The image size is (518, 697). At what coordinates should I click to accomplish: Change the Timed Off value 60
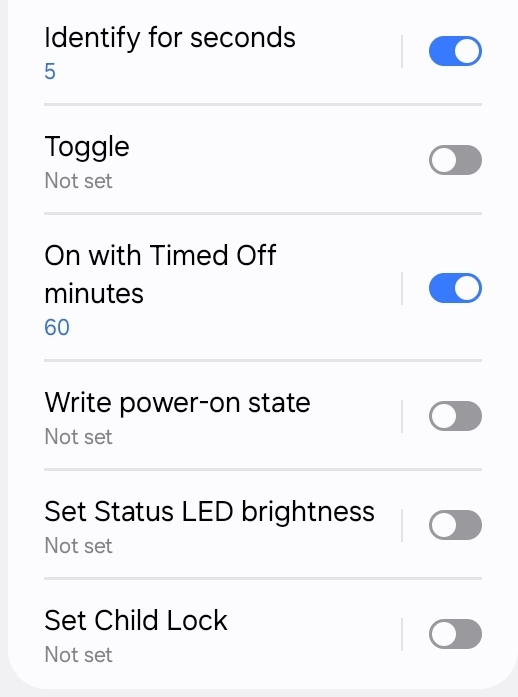[57, 328]
